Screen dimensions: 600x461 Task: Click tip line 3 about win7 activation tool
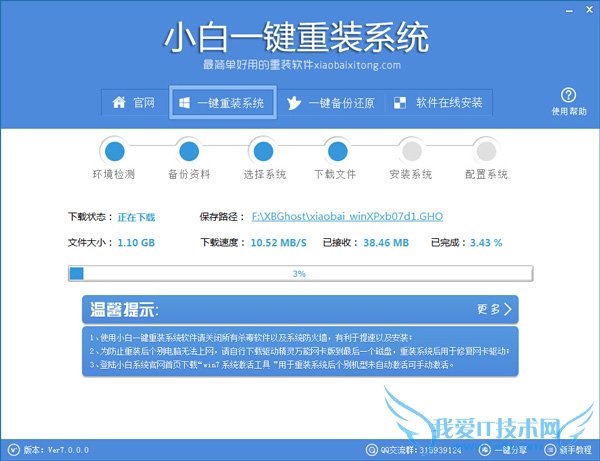(272, 365)
